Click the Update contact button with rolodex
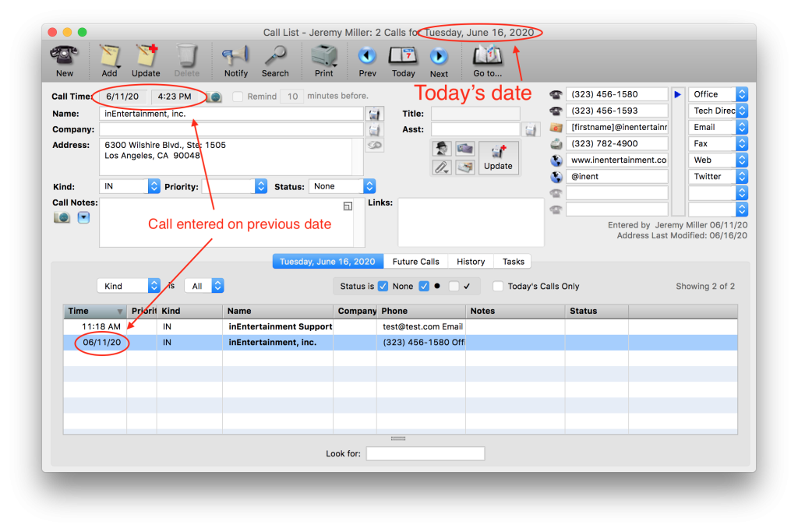The height and width of the screenshot is (532, 798). (498, 157)
